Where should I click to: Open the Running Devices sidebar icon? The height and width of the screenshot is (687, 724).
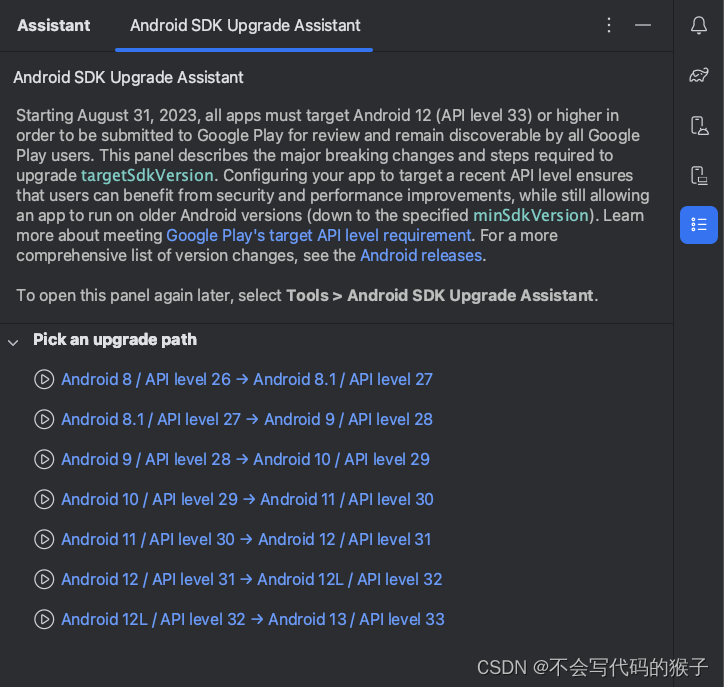click(x=699, y=175)
